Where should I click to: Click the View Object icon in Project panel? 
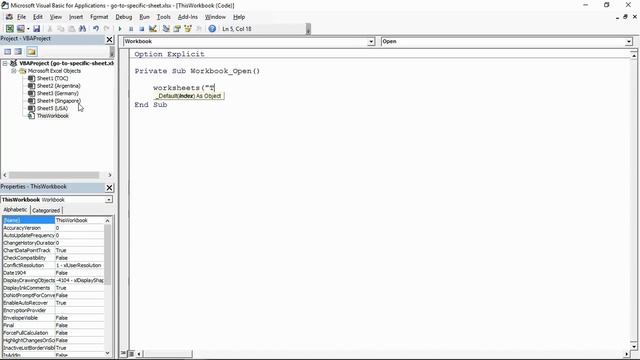pyautogui.click(x=18, y=51)
